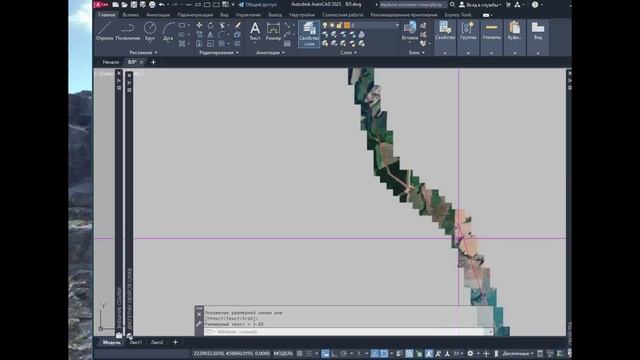
Task: Click the Вставка (Insert block) icon
Action: point(410,31)
